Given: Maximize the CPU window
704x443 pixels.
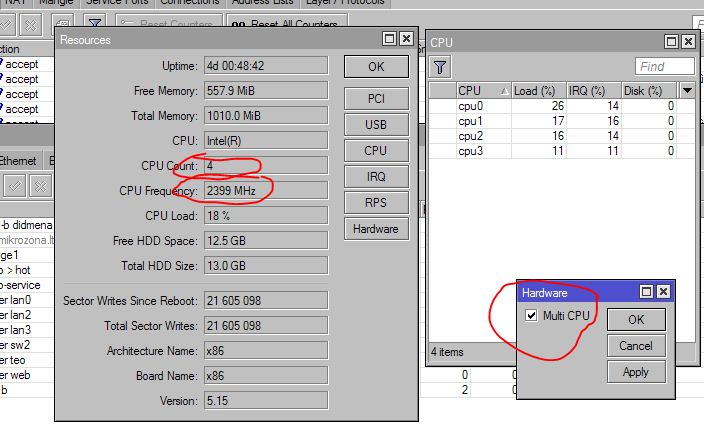Looking at the screenshot, I should 671,42.
